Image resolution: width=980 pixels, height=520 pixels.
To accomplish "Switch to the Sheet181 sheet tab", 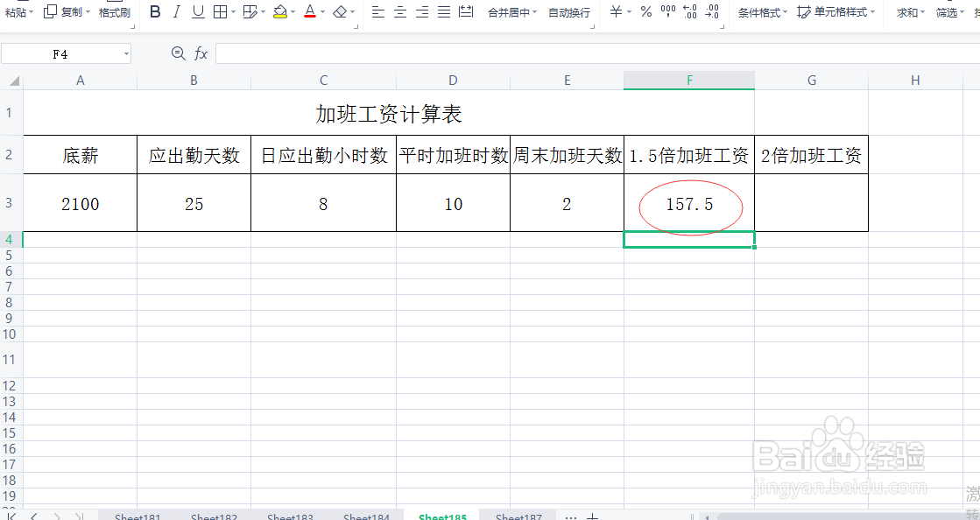I will coord(137,516).
